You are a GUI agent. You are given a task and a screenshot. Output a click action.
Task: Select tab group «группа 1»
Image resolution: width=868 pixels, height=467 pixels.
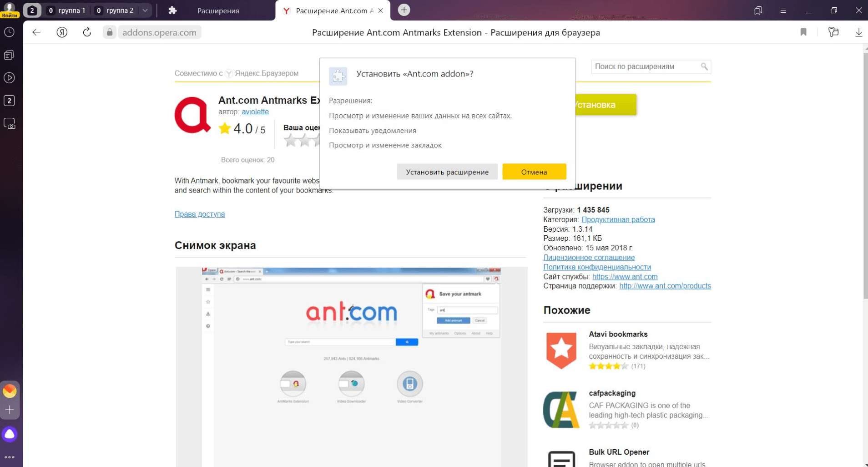coord(67,10)
